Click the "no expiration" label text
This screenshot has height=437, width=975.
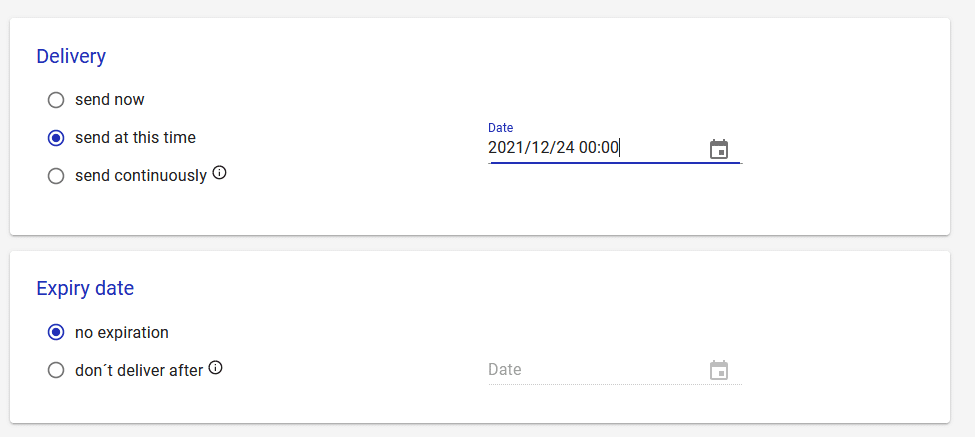122,333
